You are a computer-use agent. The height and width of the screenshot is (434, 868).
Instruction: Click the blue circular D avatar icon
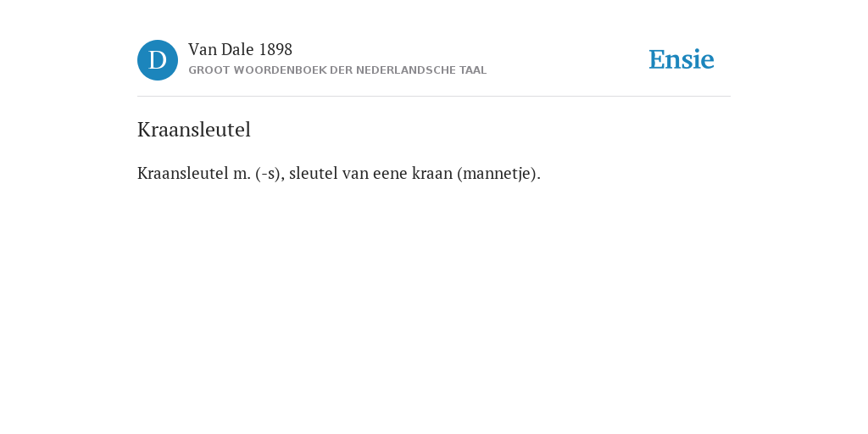pyautogui.click(x=158, y=60)
